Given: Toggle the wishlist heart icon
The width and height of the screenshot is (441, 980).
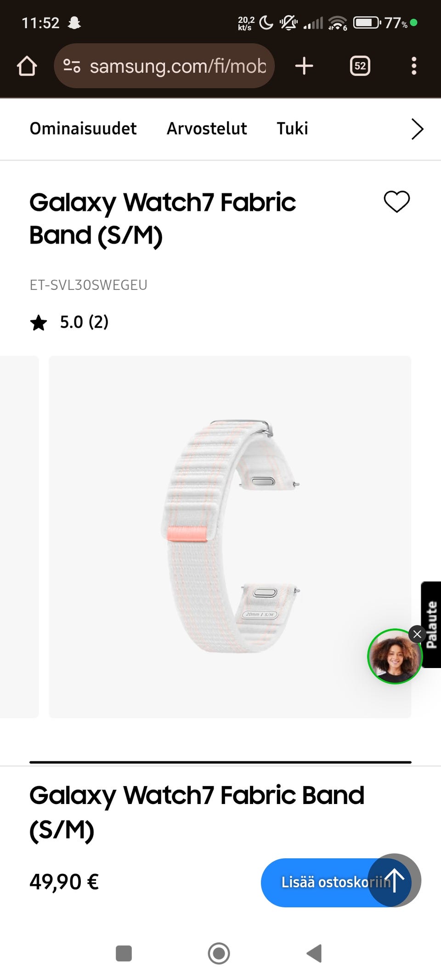Looking at the screenshot, I should [397, 202].
